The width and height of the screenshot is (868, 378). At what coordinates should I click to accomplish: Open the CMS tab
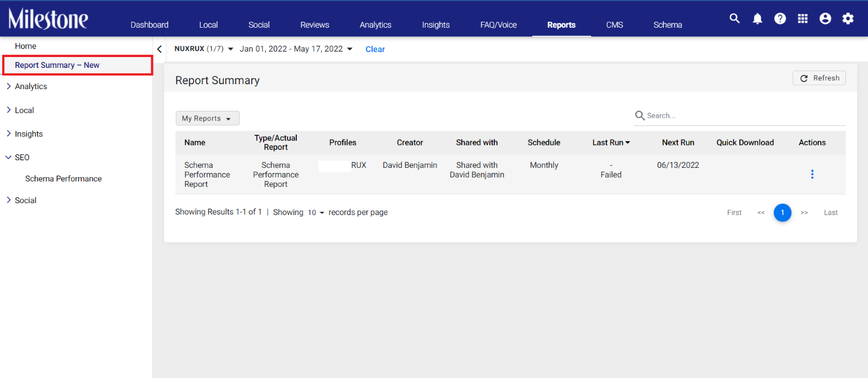[x=615, y=25]
